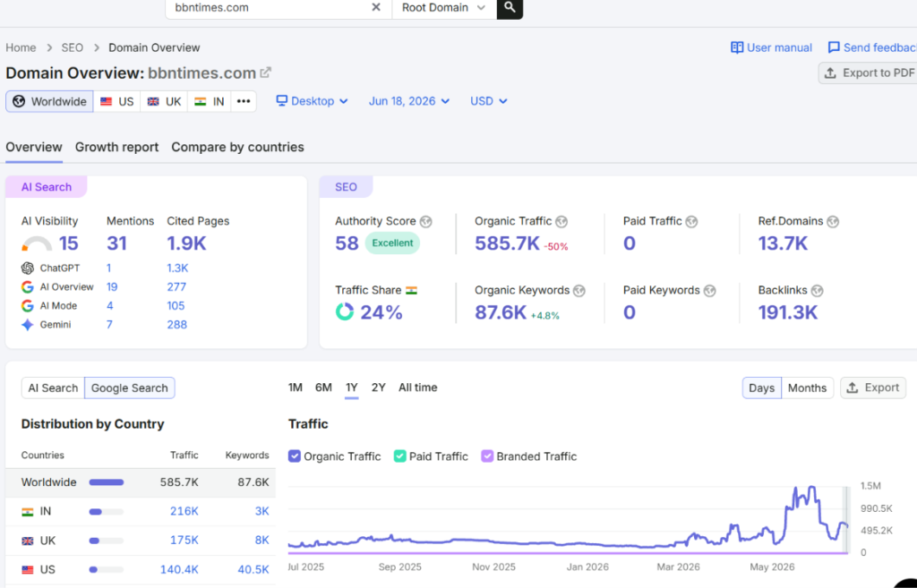
Task: Uncheck the Paid Traffic checkbox
Action: 400,456
